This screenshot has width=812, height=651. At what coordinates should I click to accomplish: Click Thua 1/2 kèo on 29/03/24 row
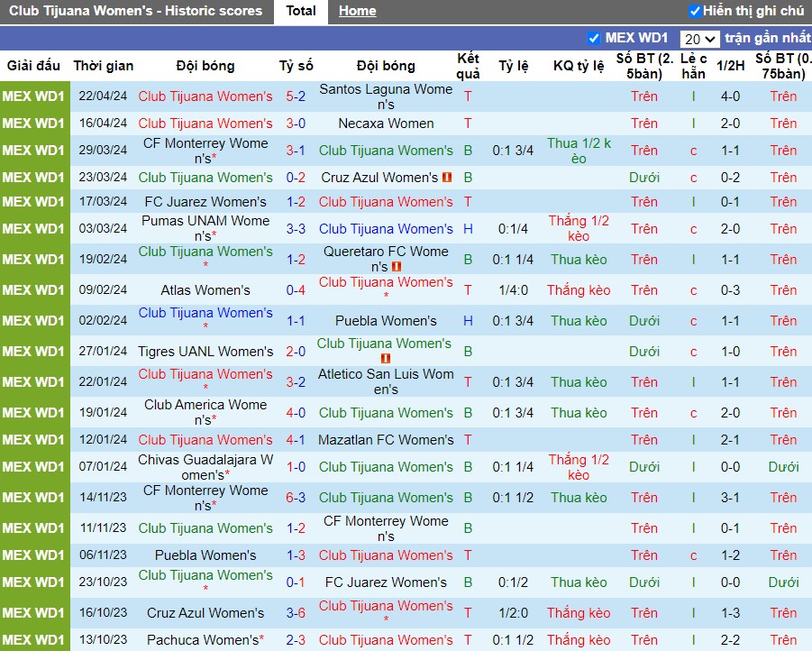(x=579, y=151)
